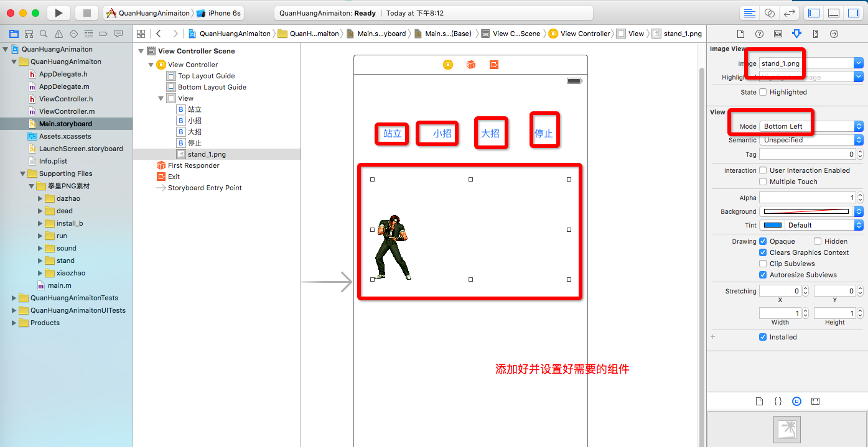Show the Project navigator tab

(13, 34)
